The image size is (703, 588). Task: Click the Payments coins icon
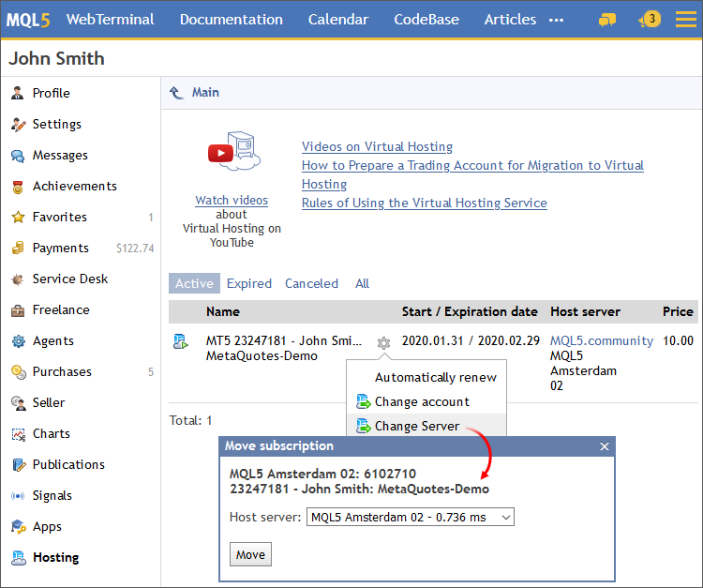point(18,248)
